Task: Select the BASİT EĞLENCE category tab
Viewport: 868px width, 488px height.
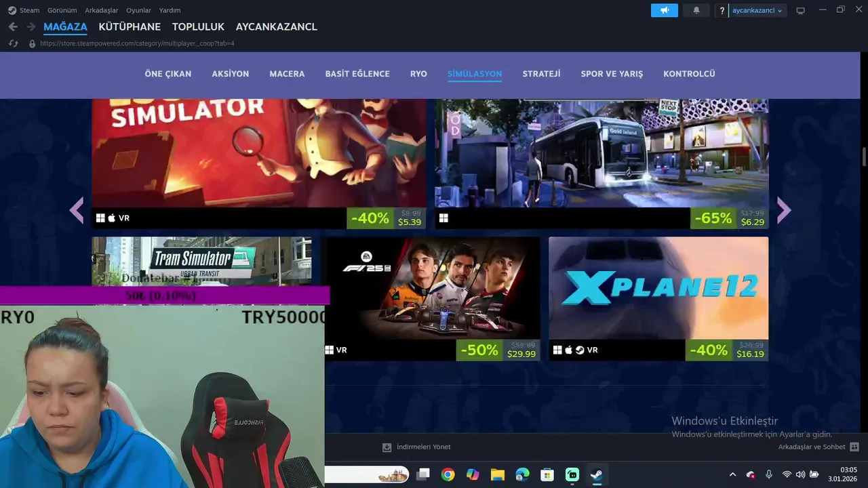Action: coord(357,73)
